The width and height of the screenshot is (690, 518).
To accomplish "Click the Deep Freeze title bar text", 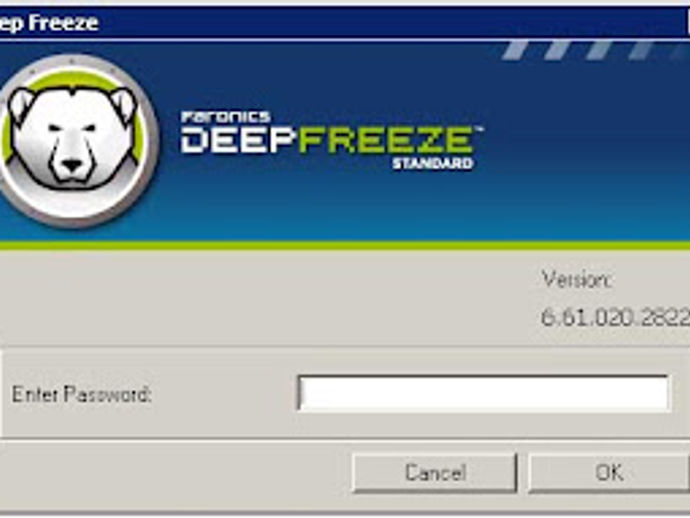I will (48, 22).
